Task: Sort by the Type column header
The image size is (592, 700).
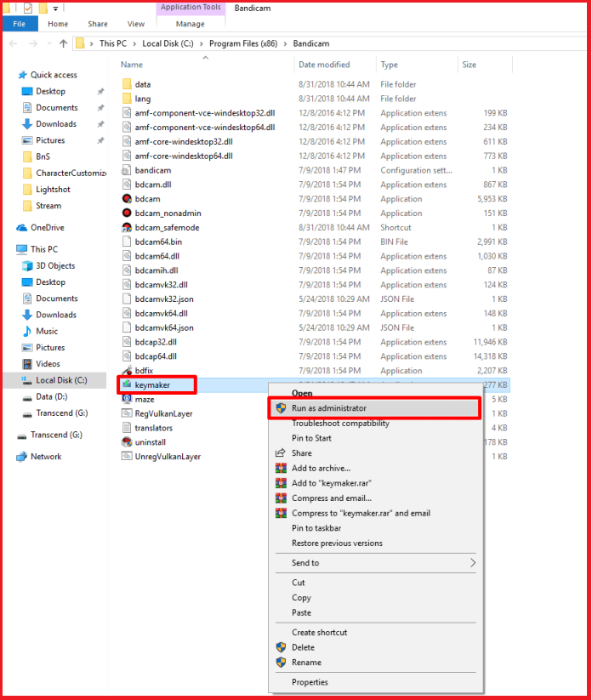Action: [389, 65]
